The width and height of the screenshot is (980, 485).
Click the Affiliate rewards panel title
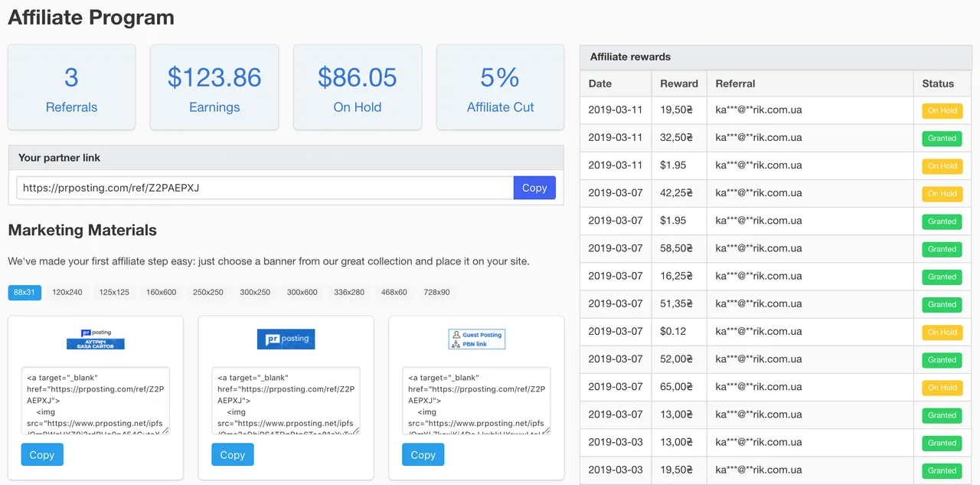point(630,57)
